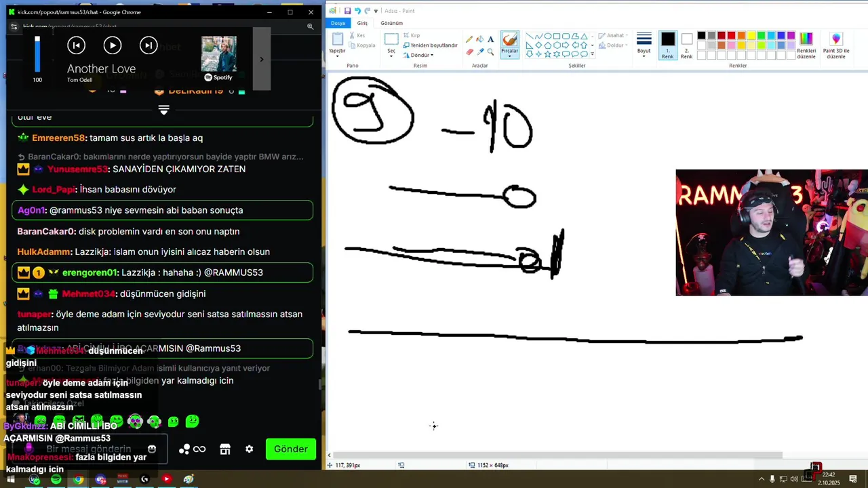
Task: Open emoji picker in message box
Action: [152, 449]
